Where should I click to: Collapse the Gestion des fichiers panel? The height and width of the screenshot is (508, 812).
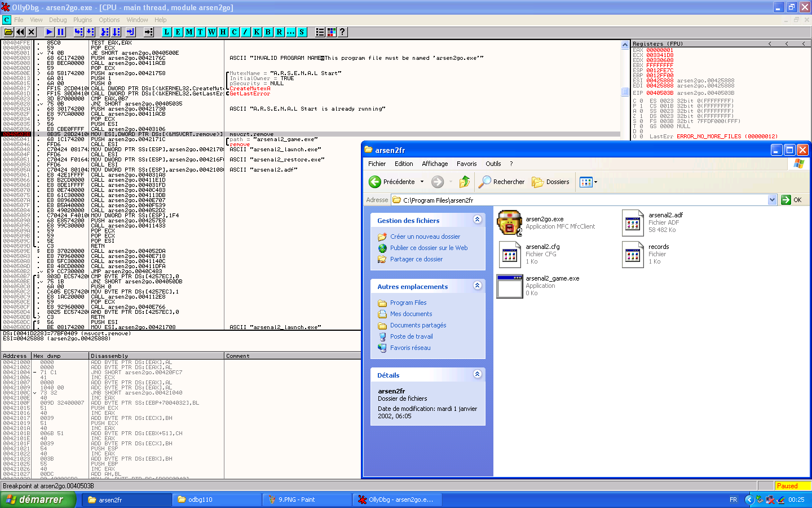(478, 220)
